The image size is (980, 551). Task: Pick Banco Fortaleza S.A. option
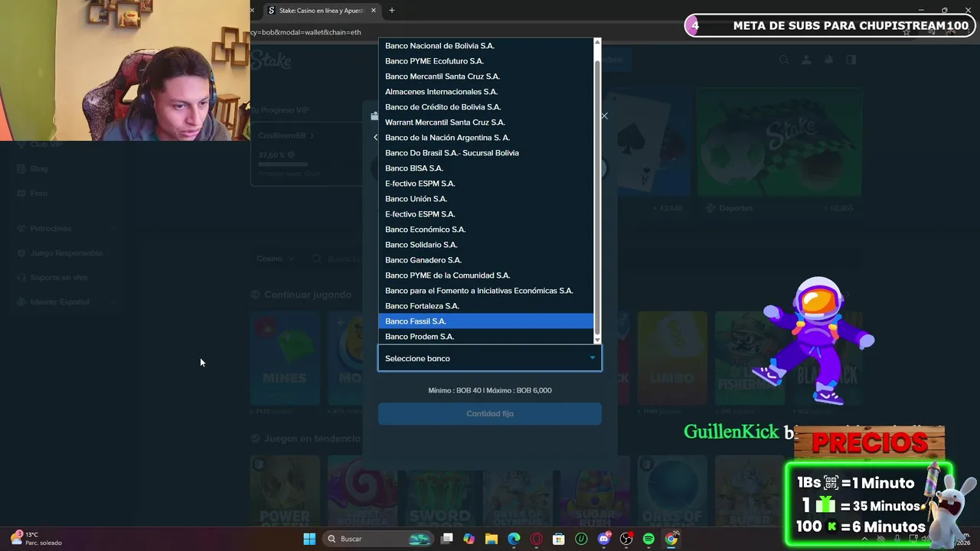pyautogui.click(x=485, y=306)
